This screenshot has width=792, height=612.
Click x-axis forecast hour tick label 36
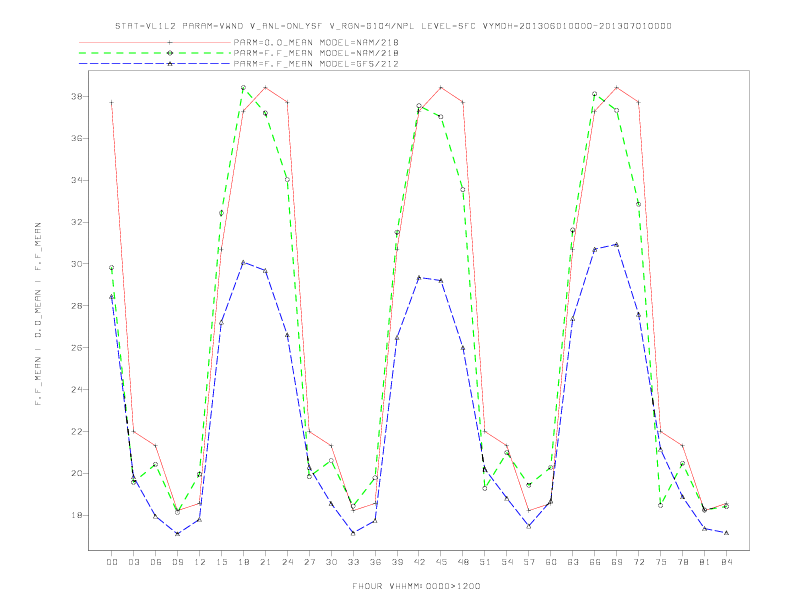(x=375, y=562)
